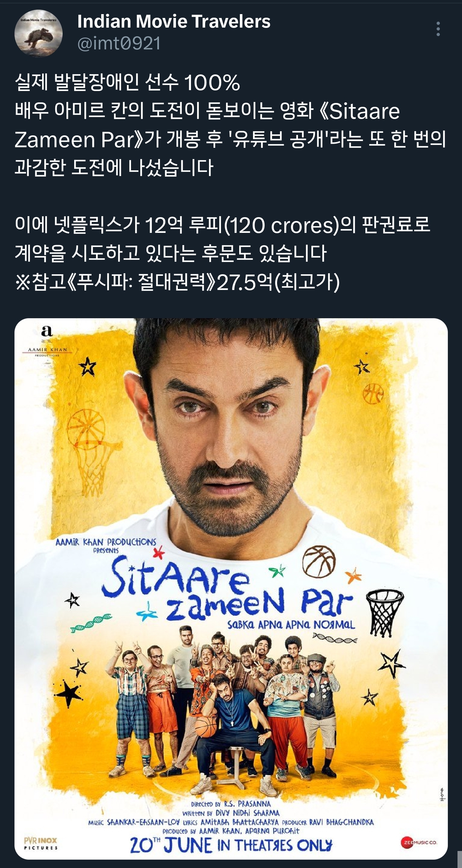Click the 20th June In Theatres Only text

point(231,845)
